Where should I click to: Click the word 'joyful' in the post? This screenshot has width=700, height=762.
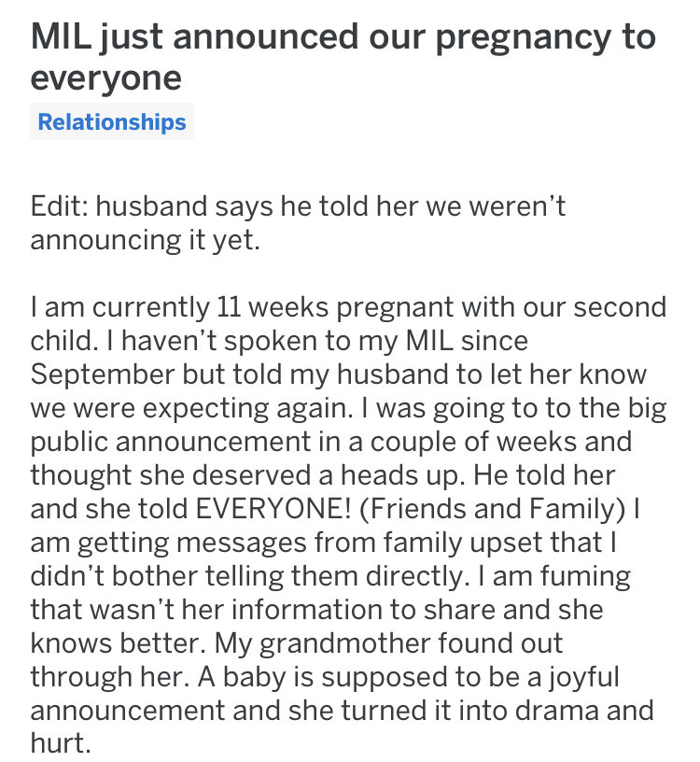[584, 677]
